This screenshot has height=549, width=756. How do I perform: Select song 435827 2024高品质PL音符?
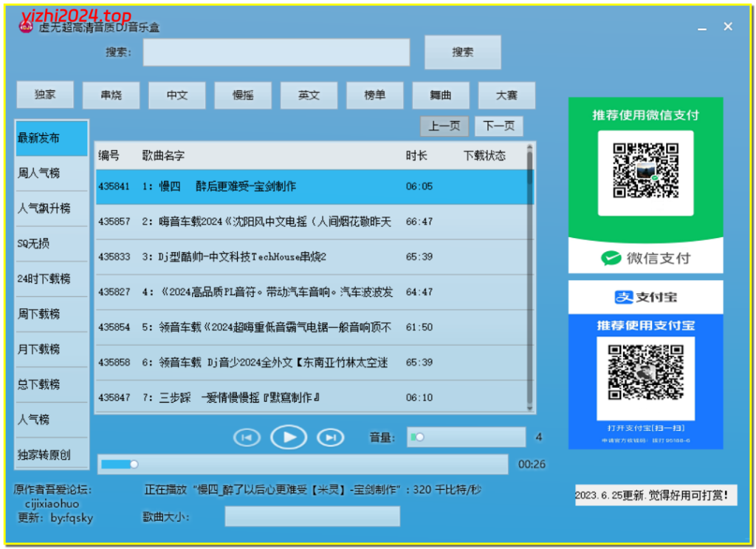[x=312, y=292]
